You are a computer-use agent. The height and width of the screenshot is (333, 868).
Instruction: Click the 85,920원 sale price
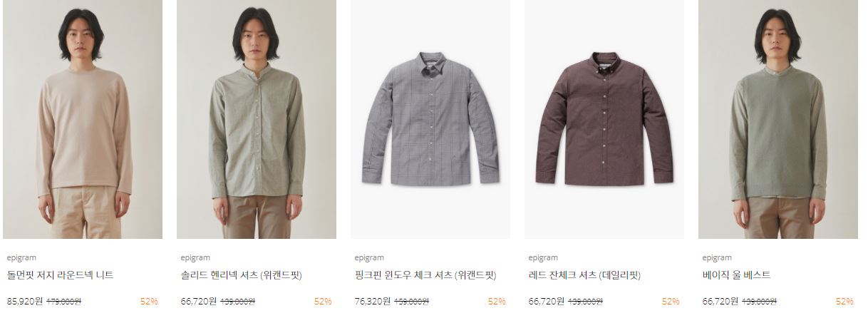pos(25,302)
